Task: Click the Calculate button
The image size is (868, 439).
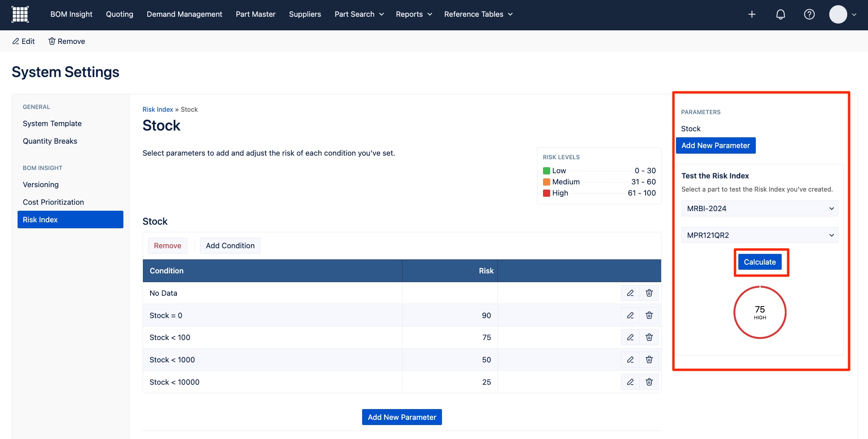Action: click(x=759, y=262)
